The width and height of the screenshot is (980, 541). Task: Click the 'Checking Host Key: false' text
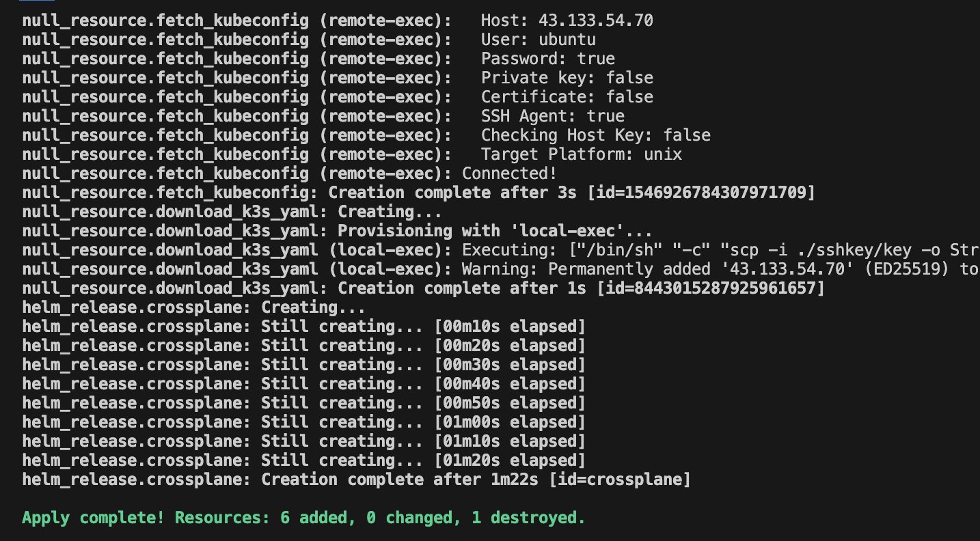coord(596,135)
